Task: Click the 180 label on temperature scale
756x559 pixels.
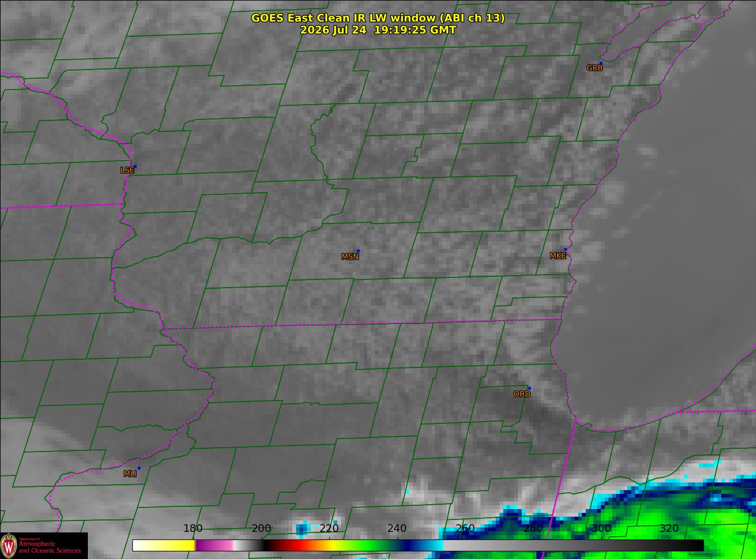Action: [x=193, y=529]
